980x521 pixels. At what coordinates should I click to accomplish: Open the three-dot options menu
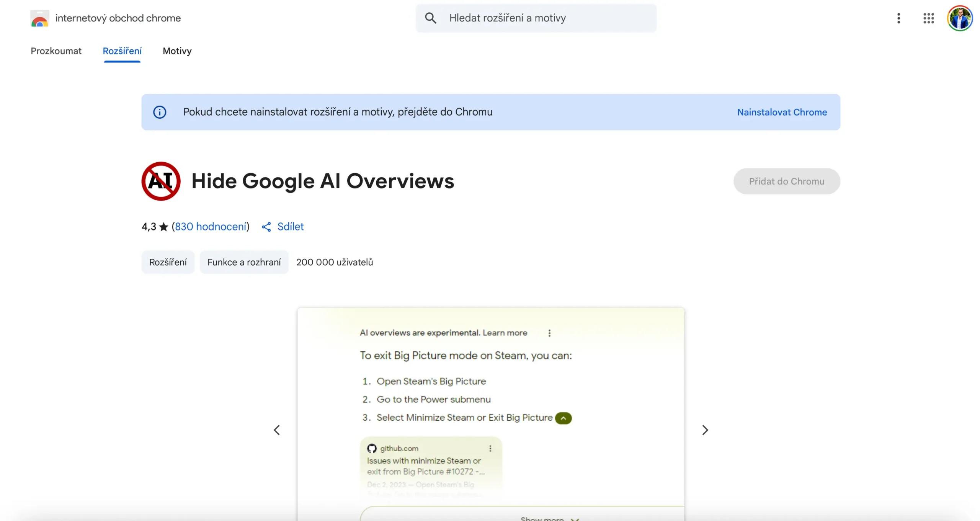[898, 18]
